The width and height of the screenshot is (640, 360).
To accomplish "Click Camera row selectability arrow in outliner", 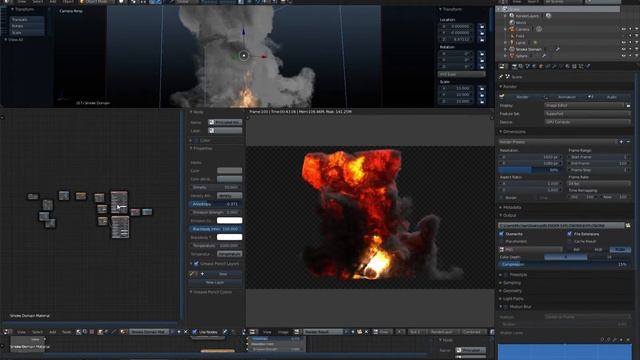I will point(630,29).
